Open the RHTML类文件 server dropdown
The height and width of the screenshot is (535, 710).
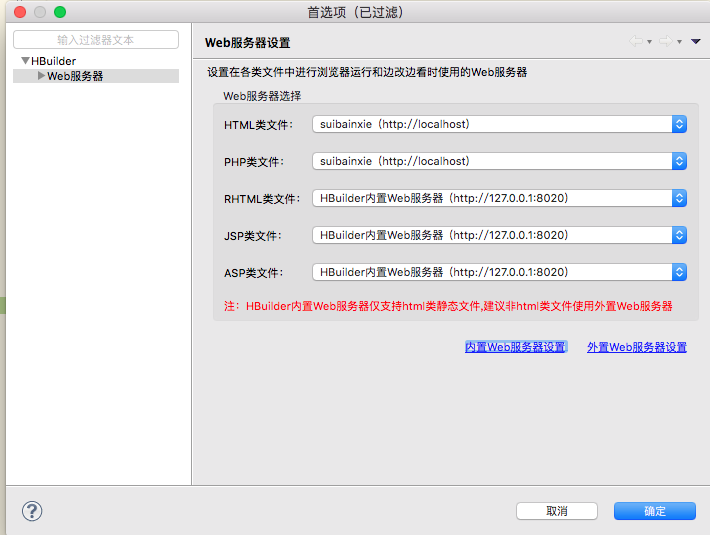pos(499,198)
